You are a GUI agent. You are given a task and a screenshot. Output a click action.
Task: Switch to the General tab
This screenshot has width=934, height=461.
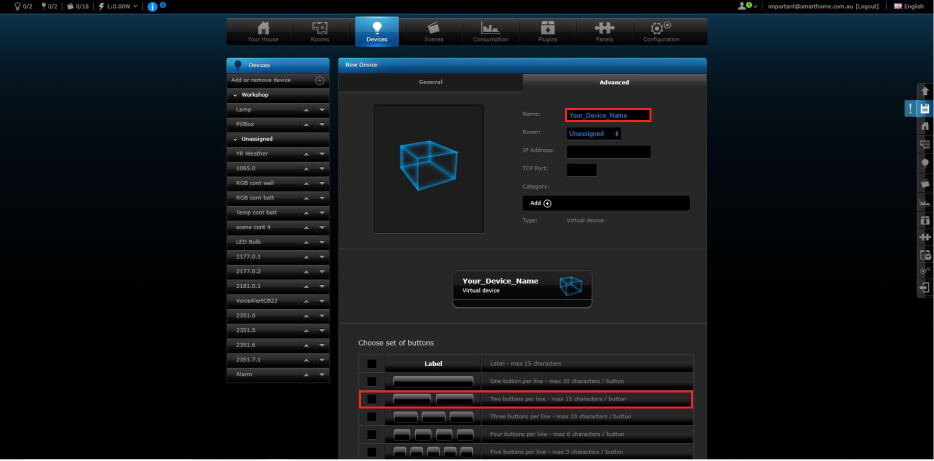430,82
